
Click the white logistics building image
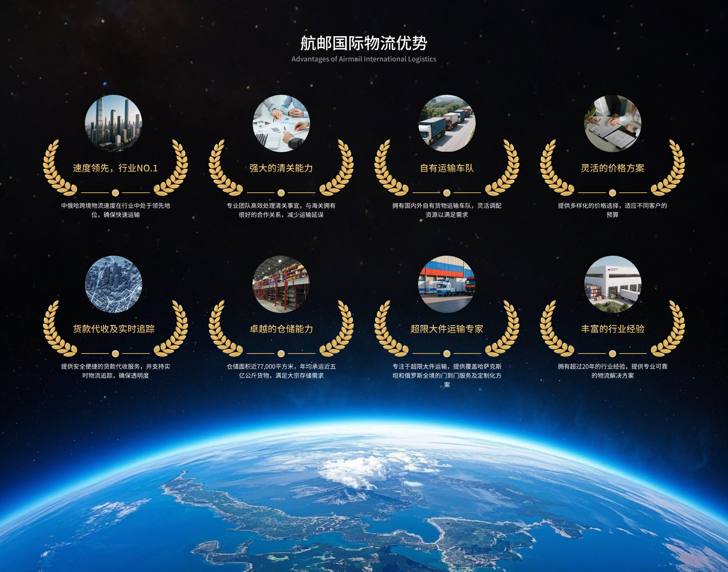coord(612,284)
